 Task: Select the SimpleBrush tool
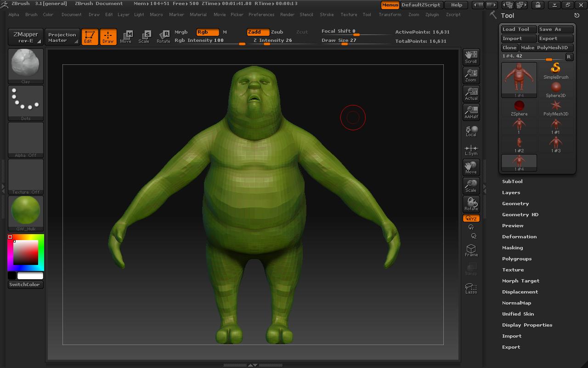556,71
